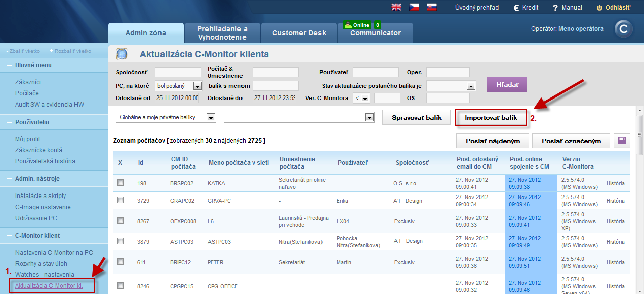
Task: Open Zákaznícke kontá in sidebar
Action: tap(39, 150)
